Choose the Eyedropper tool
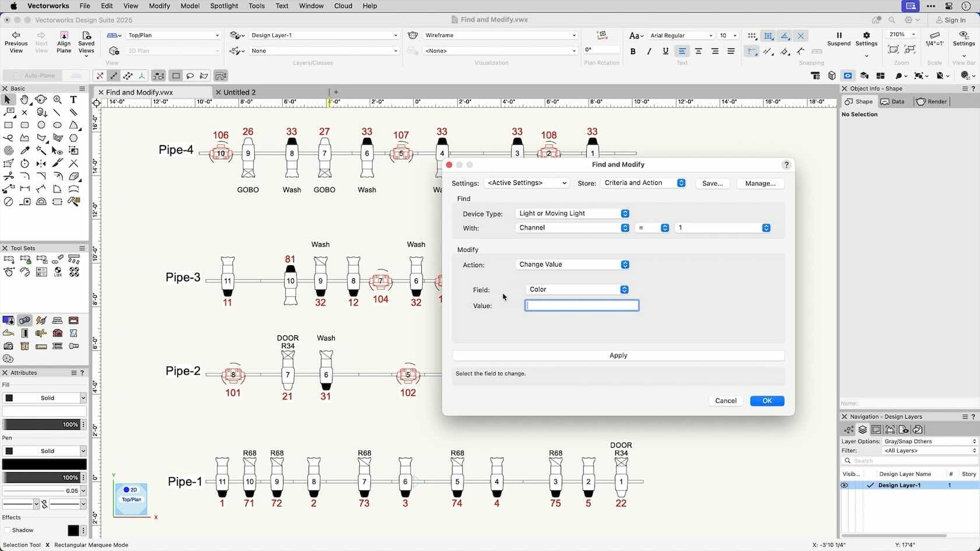The image size is (980, 551). (x=24, y=151)
